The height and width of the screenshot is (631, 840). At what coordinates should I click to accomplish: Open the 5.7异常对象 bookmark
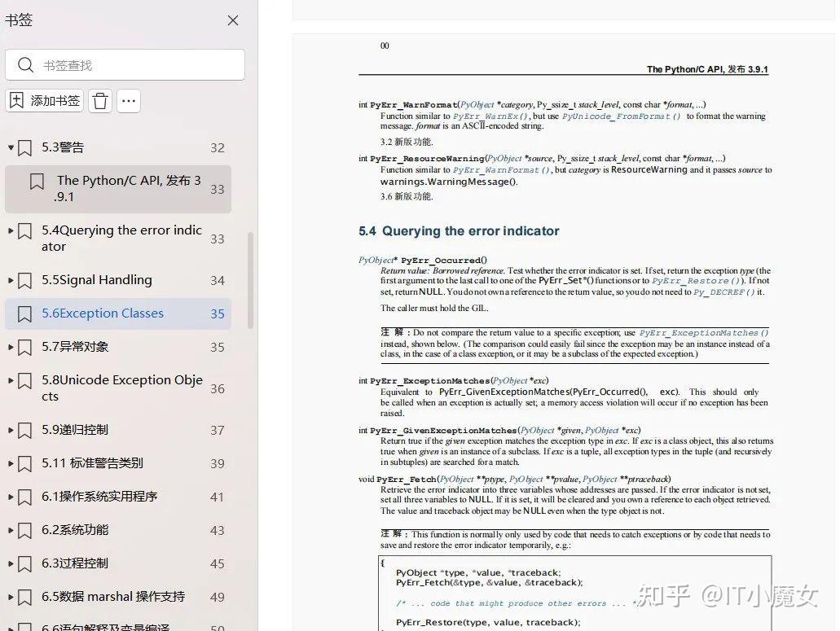(75, 347)
